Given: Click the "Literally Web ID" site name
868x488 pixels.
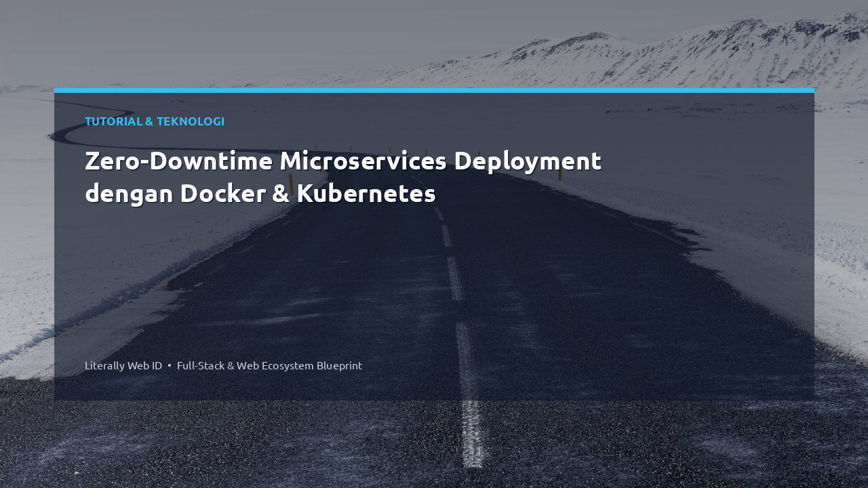Looking at the screenshot, I should pos(123,365).
